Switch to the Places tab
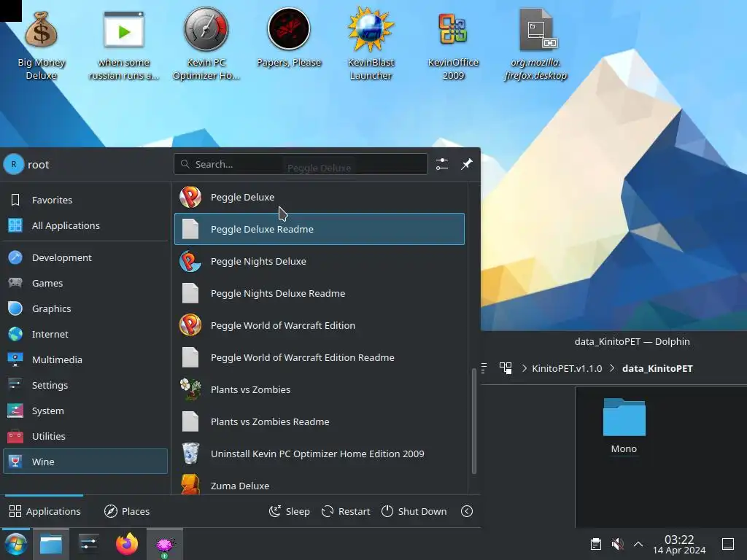Image resolution: width=747 pixels, height=560 pixels. [x=127, y=511]
